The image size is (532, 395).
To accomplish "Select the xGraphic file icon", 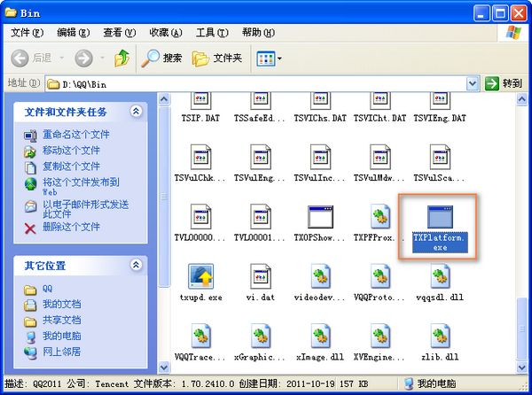I will [260, 336].
